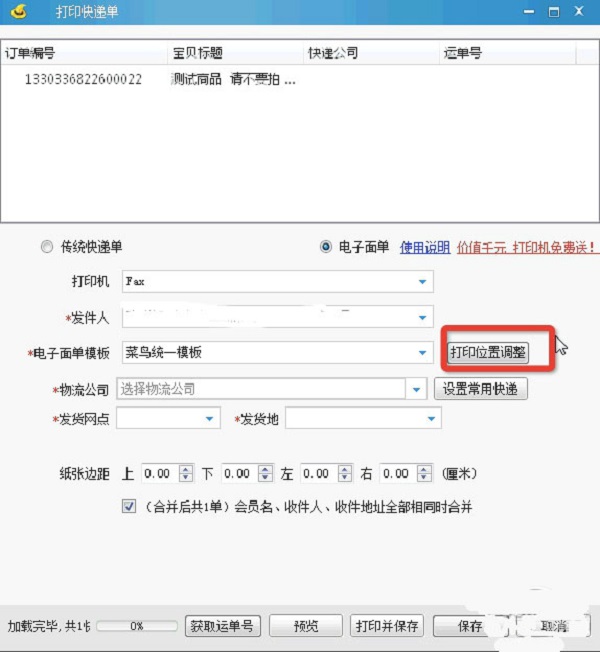Decrease the right margin 右 stepper
The height and width of the screenshot is (652, 600).
pyautogui.click(x=424, y=477)
